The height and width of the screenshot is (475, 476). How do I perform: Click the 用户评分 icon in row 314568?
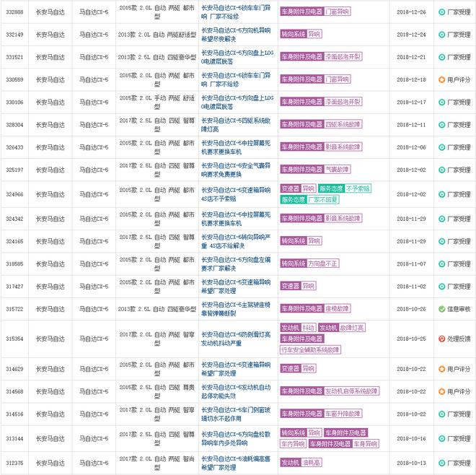[x=441, y=391]
